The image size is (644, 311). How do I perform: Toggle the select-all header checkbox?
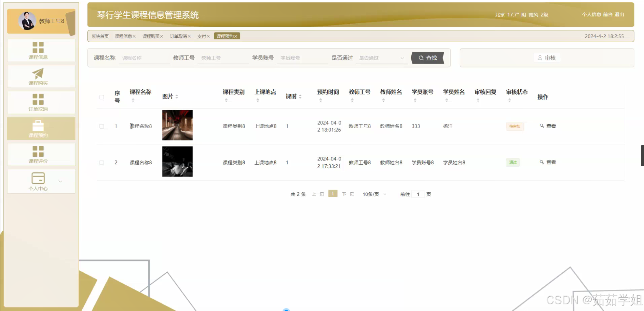[x=101, y=97]
